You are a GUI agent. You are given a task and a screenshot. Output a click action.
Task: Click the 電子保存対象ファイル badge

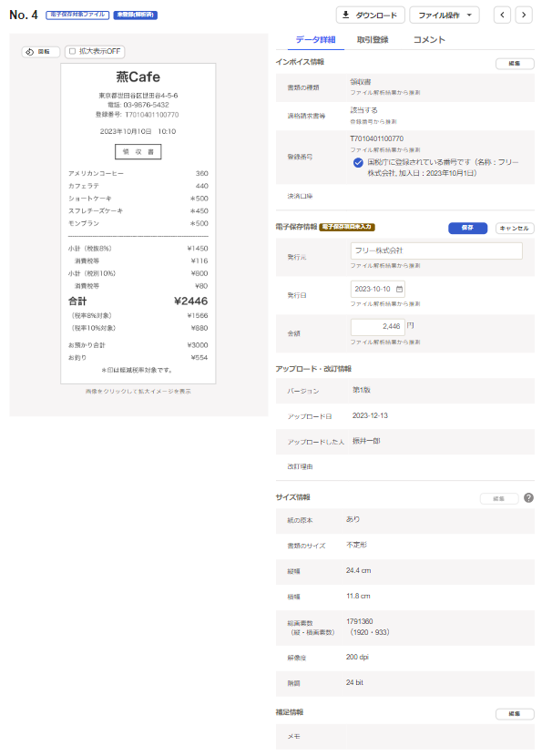[77, 15]
